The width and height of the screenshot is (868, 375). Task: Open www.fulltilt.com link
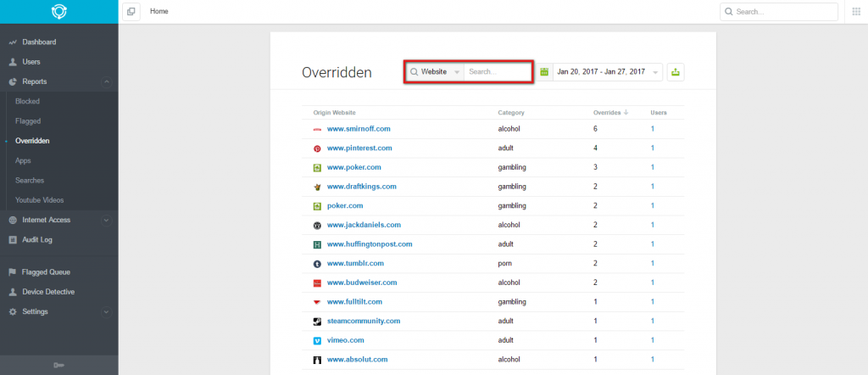pos(355,302)
